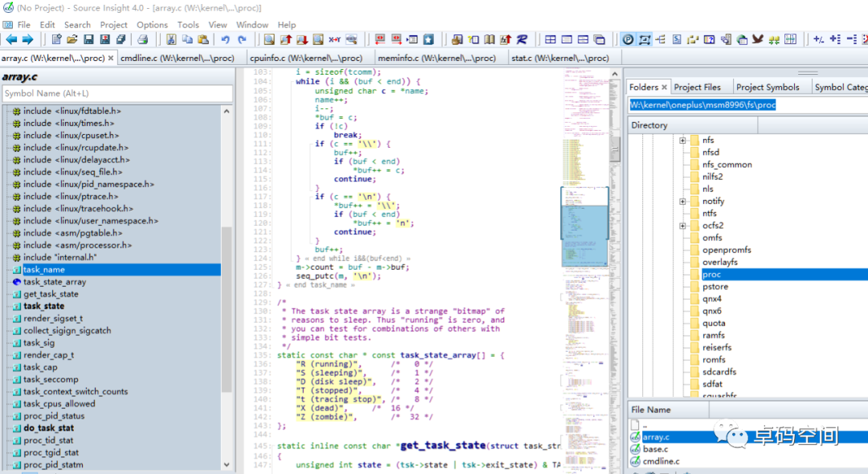Screen dimensions: 868x474
Task: Click the Paste clipboard icon
Action: coord(203,39)
